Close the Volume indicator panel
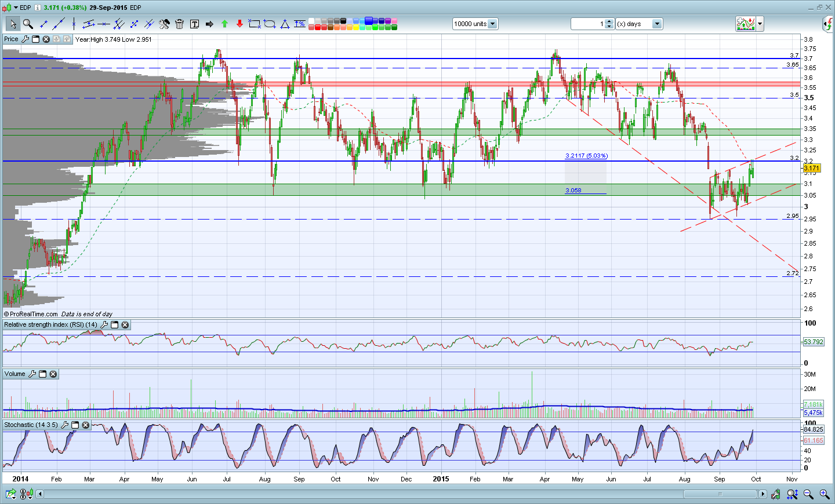This screenshot has height=504, width=835. [x=53, y=374]
